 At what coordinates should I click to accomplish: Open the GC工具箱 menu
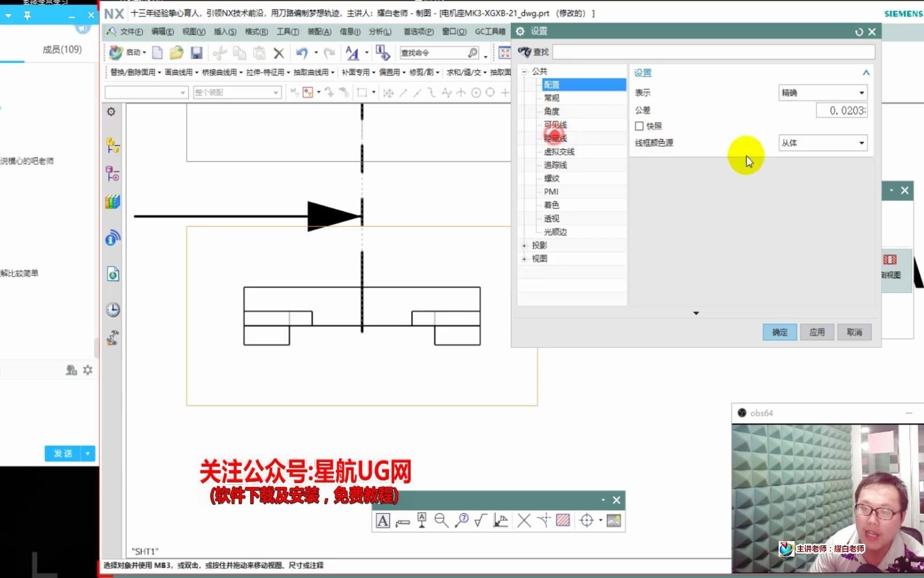(x=490, y=32)
